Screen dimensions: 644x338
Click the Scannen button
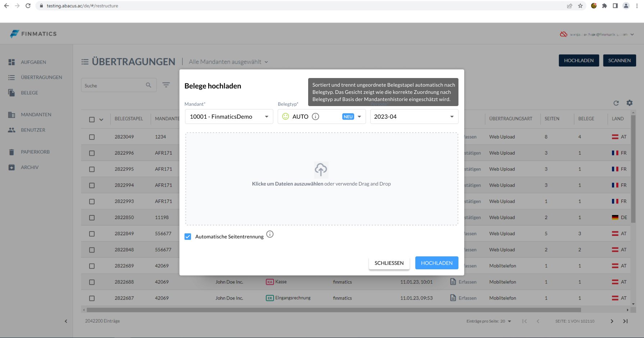point(619,60)
